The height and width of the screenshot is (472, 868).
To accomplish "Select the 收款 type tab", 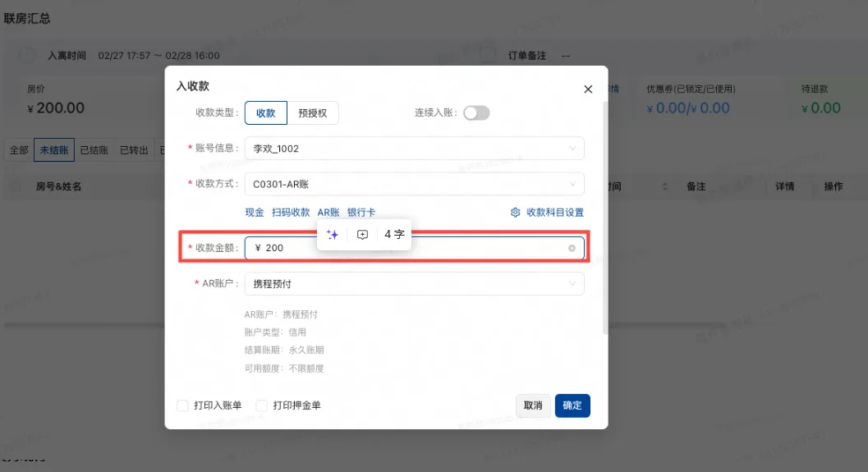I will 266,113.
